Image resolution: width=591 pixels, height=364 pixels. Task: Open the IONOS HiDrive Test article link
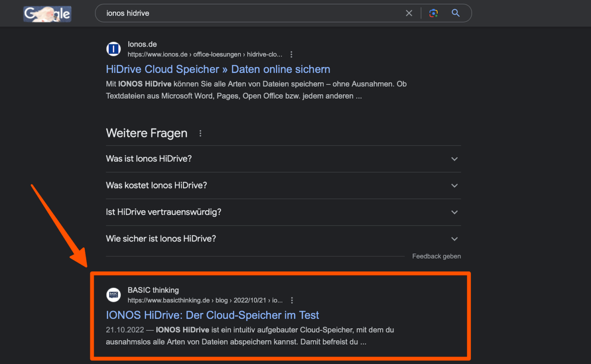coord(212,315)
